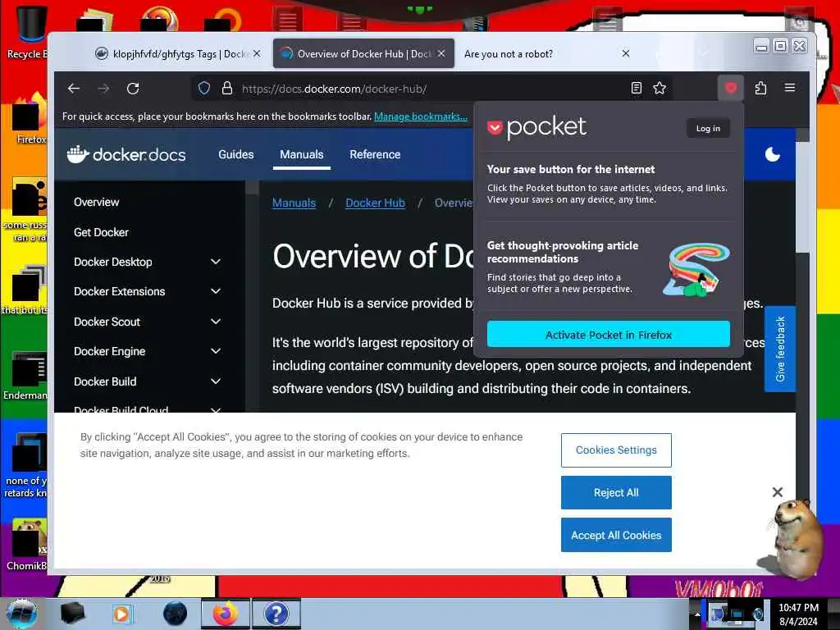840x630 pixels.
Task: Select Overview in the docs sidebar
Action: [x=97, y=202]
